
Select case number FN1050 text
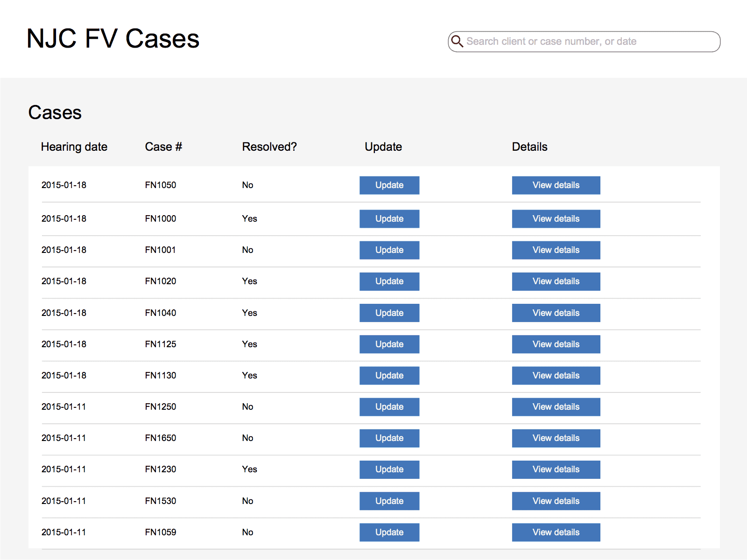[161, 185]
